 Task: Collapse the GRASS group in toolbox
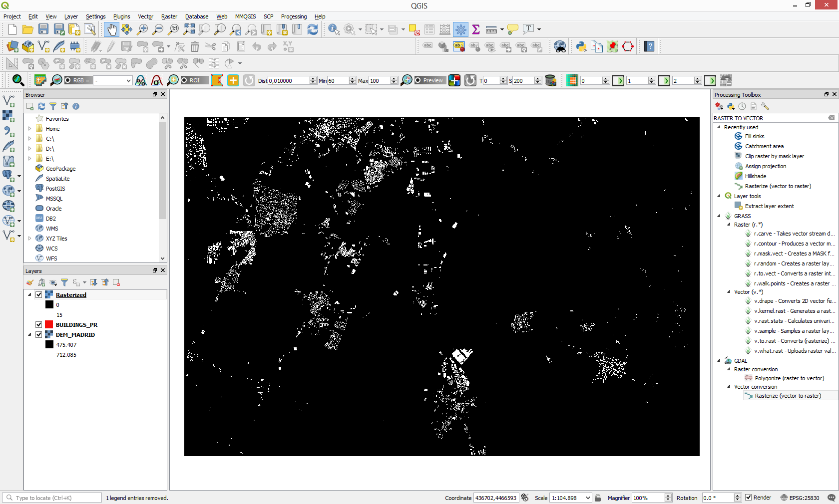[719, 216]
